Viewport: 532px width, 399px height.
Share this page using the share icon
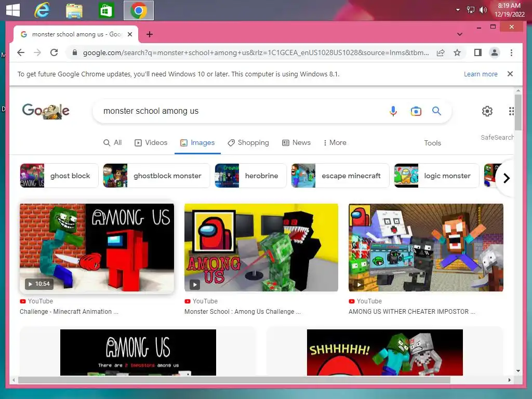coord(441,52)
